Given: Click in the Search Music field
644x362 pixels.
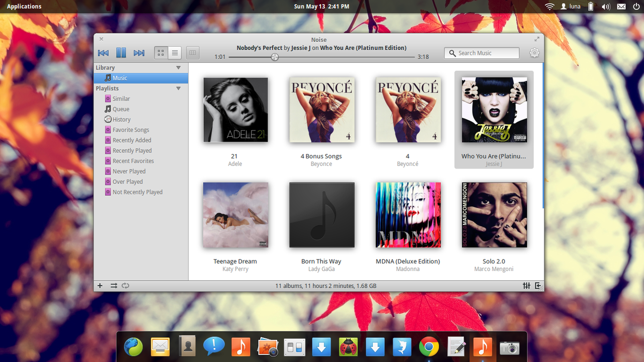Looking at the screenshot, I should [481, 53].
